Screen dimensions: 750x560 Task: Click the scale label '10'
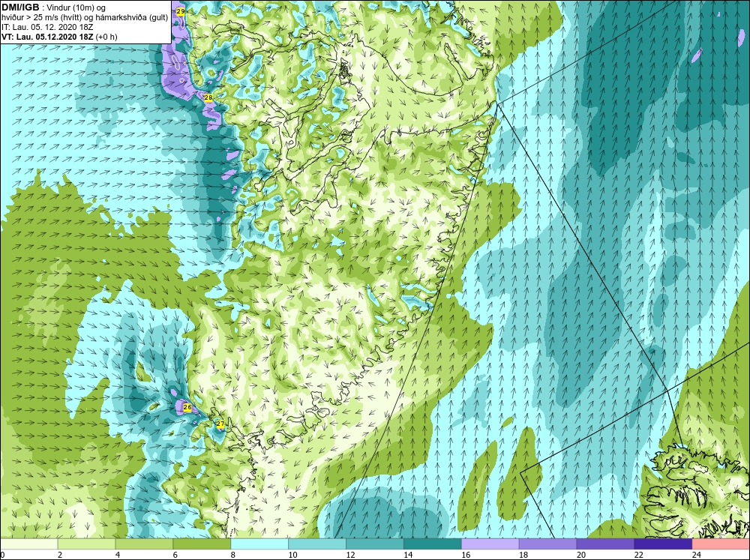292,555
